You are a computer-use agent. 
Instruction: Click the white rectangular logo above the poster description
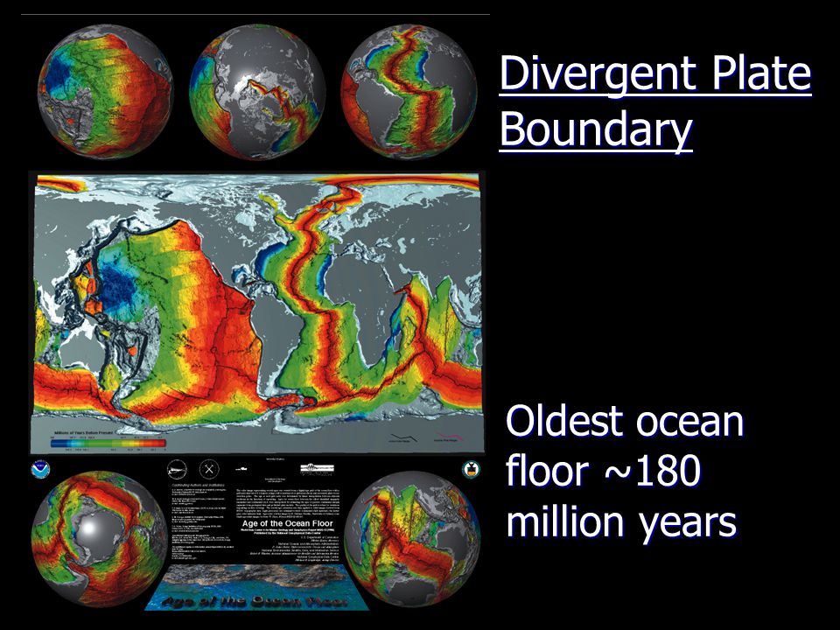click(x=317, y=469)
